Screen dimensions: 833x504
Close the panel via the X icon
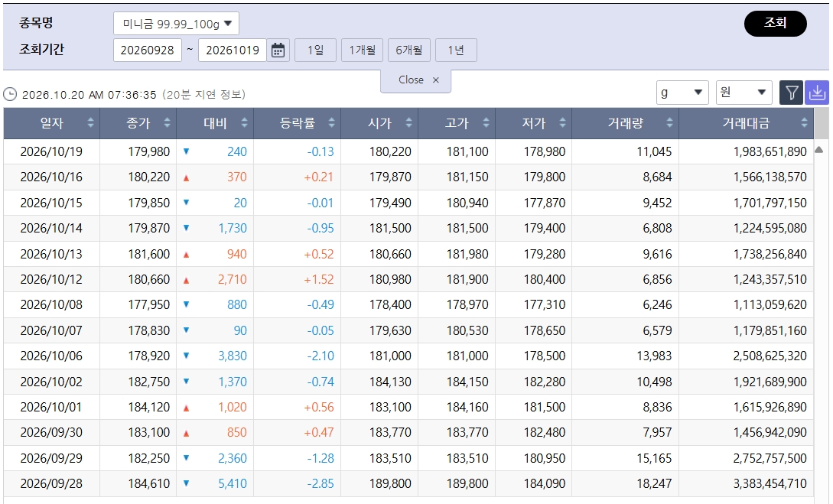tap(436, 80)
